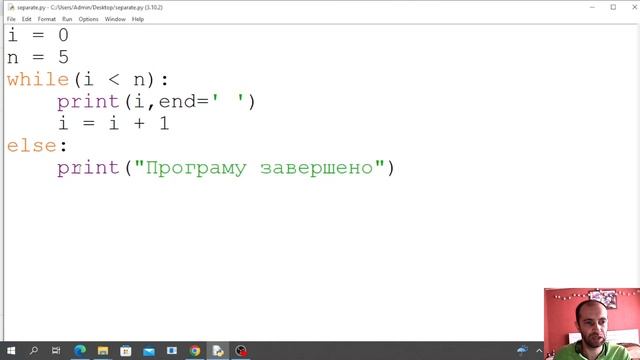The image size is (640, 360).
Task: Click the "while" keyword
Action: tap(38, 79)
